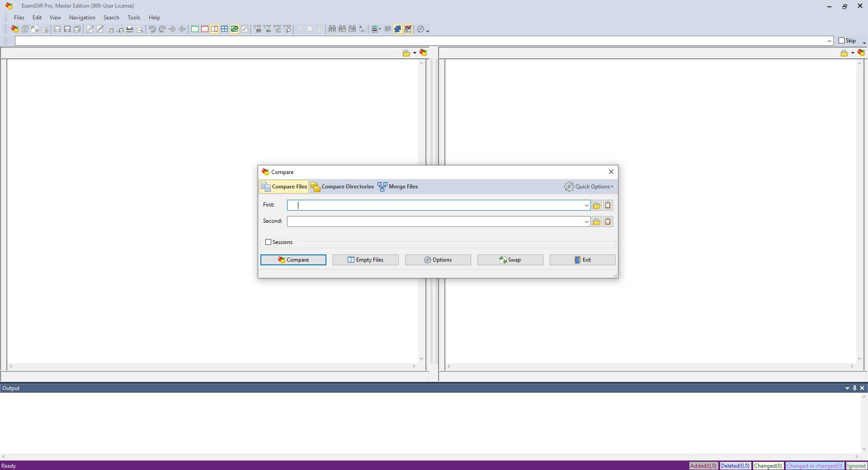Click the Compare button in the dialog
This screenshot has width=868, height=470.
[x=293, y=260]
